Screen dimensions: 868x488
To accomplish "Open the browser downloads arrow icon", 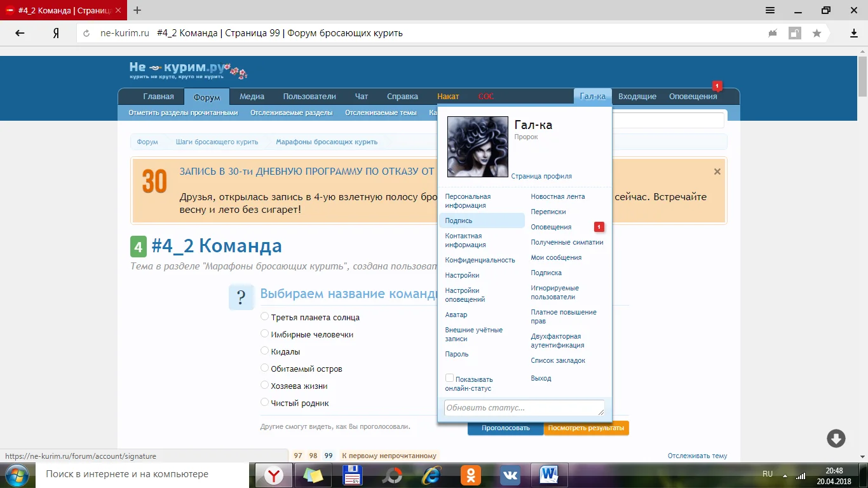I will [x=854, y=33].
